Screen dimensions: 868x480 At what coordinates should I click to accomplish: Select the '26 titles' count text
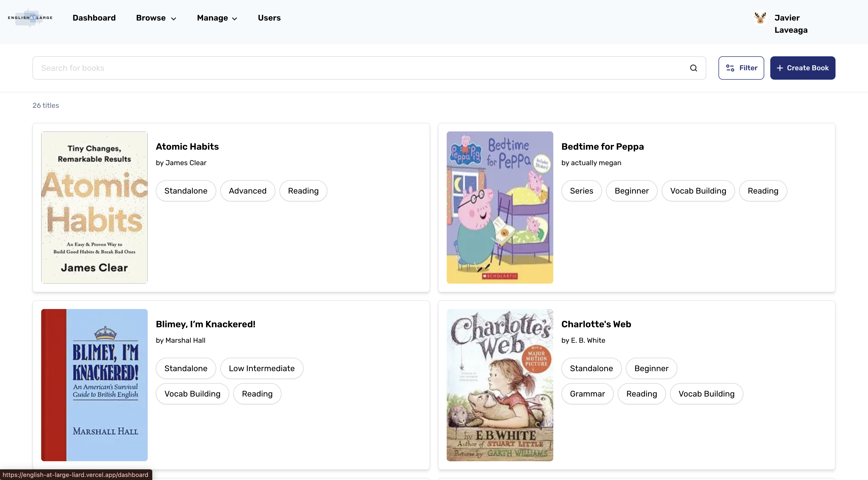[45, 106]
